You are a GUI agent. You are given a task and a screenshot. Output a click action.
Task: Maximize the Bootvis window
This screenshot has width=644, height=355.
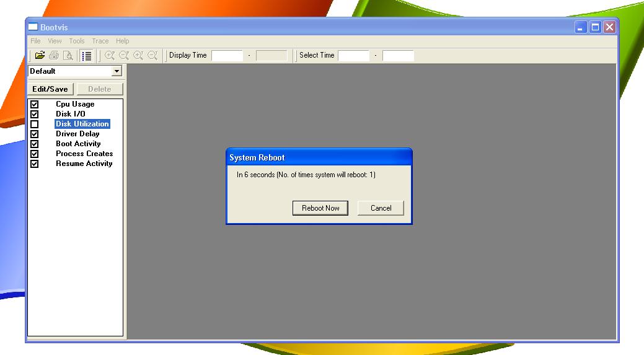595,27
